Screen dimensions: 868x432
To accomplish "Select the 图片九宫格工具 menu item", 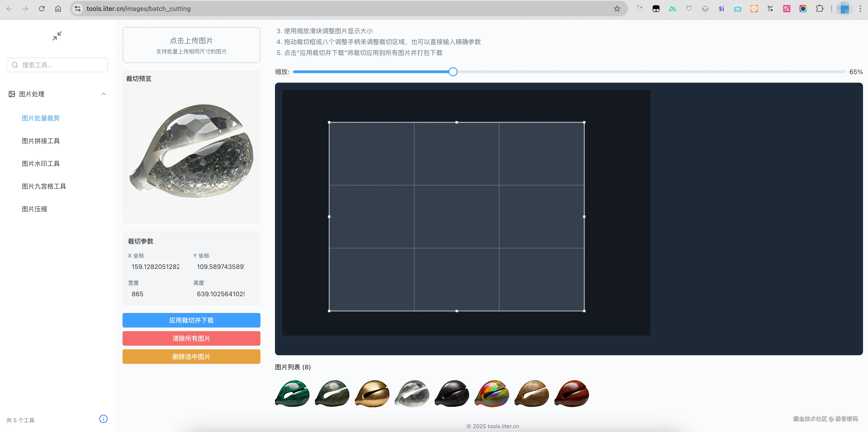I will coord(44,186).
